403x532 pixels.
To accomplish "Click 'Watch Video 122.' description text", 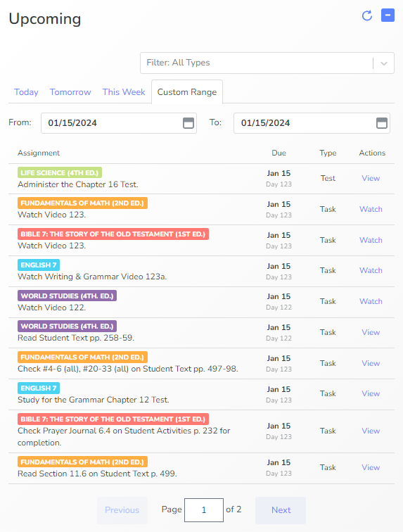I will pyautogui.click(x=51, y=308).
